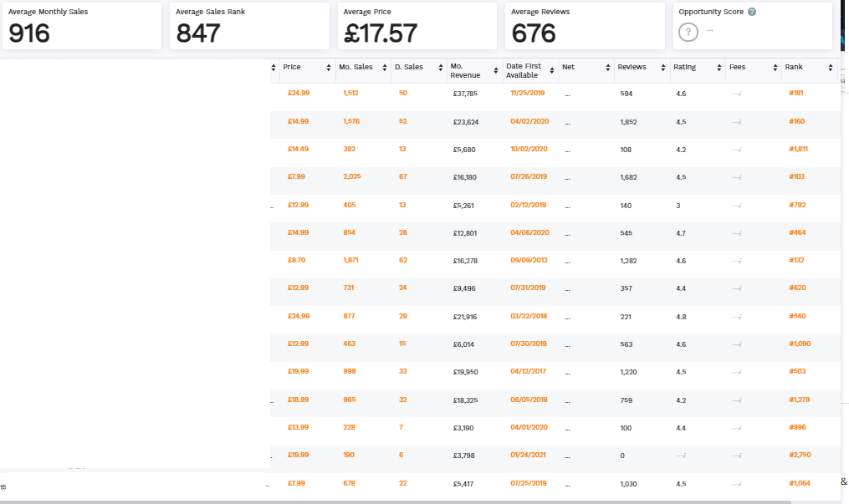
Task: Click the Opportunity Score question mark circle
Action: point(688,33)
